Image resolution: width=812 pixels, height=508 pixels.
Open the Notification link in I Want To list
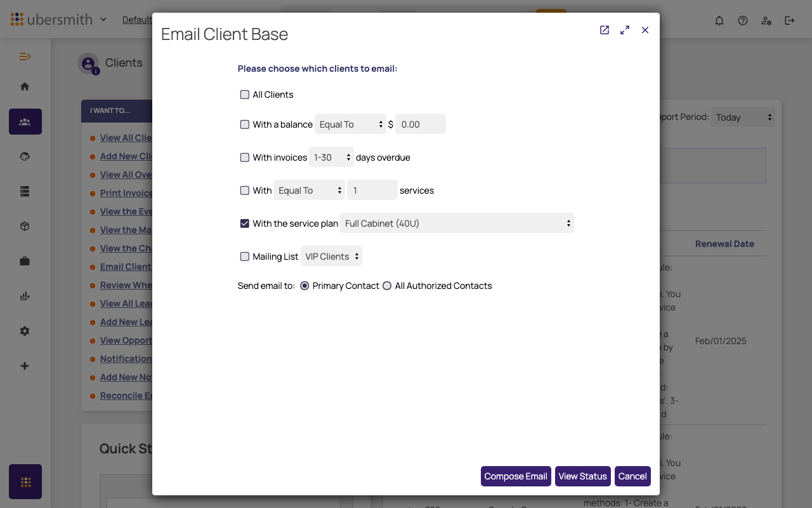click(x=126, y=359)
